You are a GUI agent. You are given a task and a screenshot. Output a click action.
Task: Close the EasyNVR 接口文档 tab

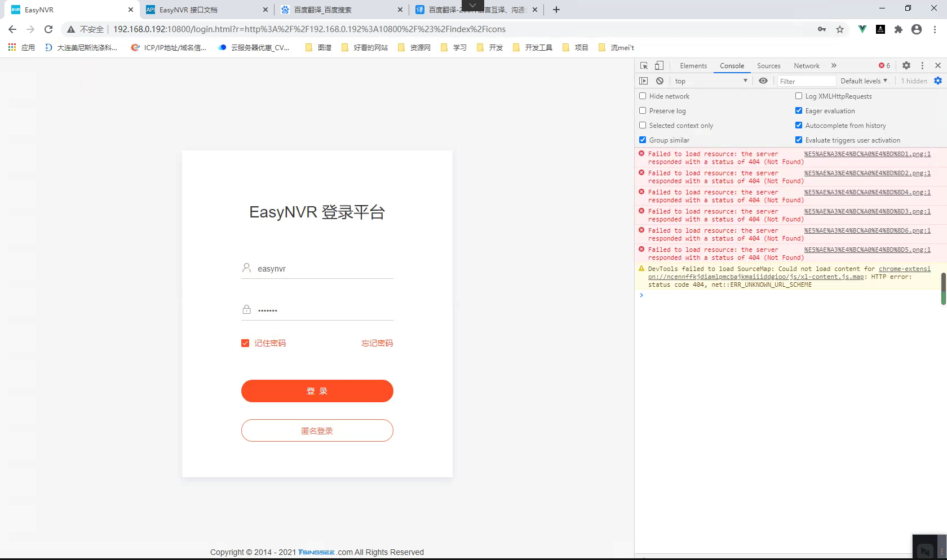pyautogui.click(x=266, y=10)
